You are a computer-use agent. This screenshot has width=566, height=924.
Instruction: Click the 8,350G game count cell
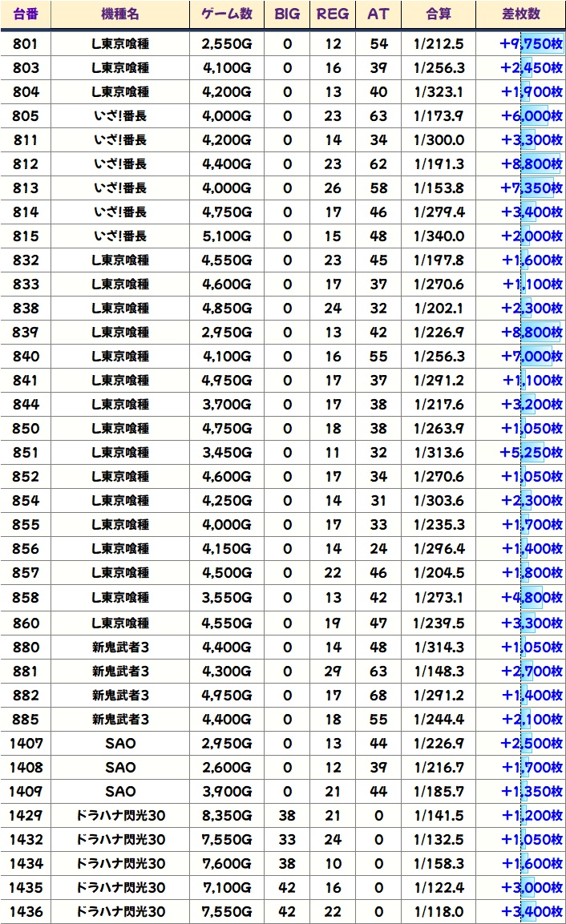point(227,815)
